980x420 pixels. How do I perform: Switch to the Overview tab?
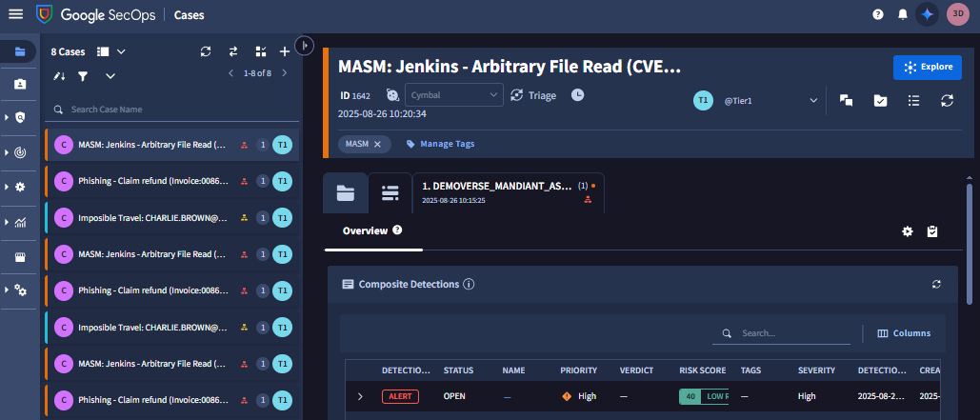[366, 230]
